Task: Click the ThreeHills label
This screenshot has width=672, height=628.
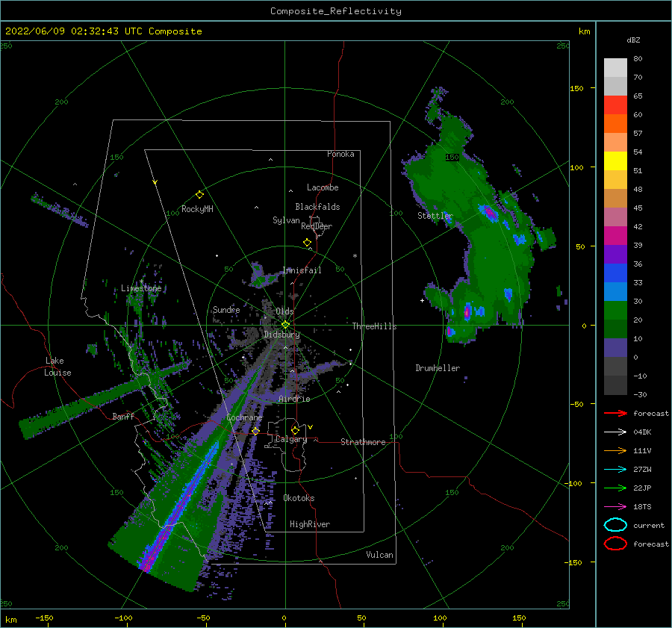Action: (x=375, y=326)
